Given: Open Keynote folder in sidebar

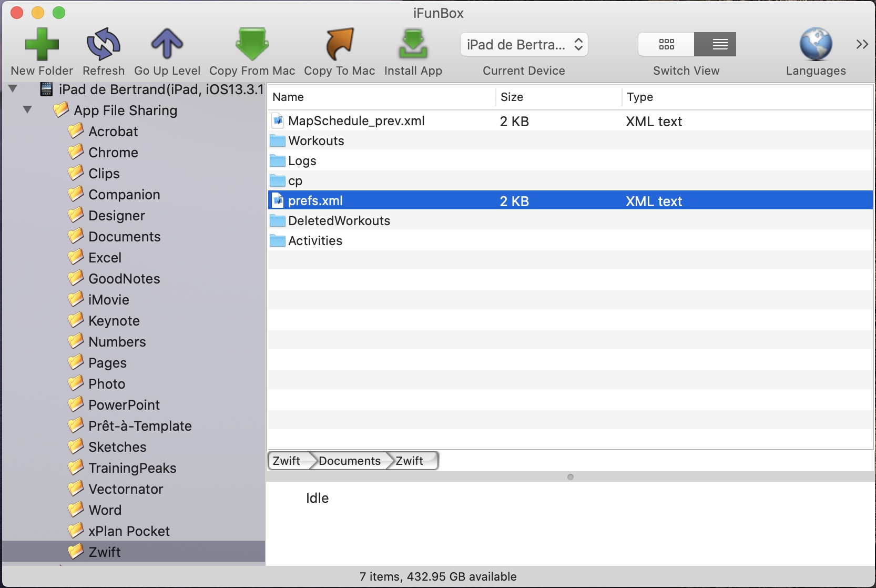Looking at the screenshot, I should point(104,321).
